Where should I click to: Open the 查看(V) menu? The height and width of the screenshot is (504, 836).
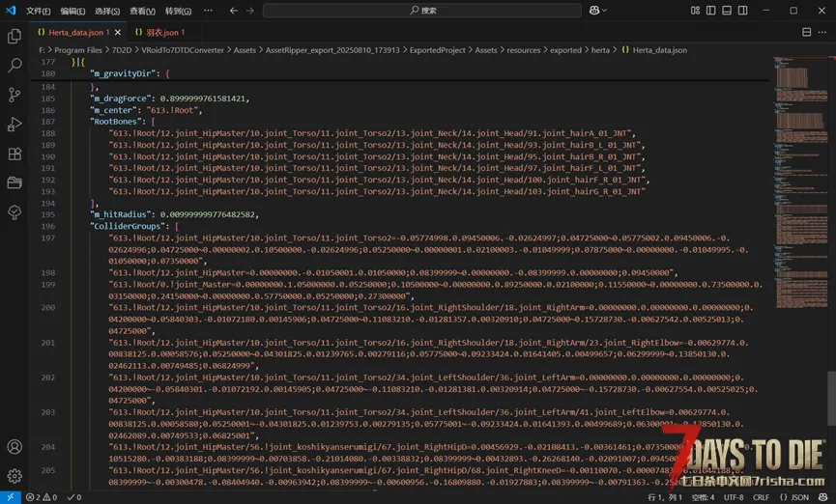point(142,11)
